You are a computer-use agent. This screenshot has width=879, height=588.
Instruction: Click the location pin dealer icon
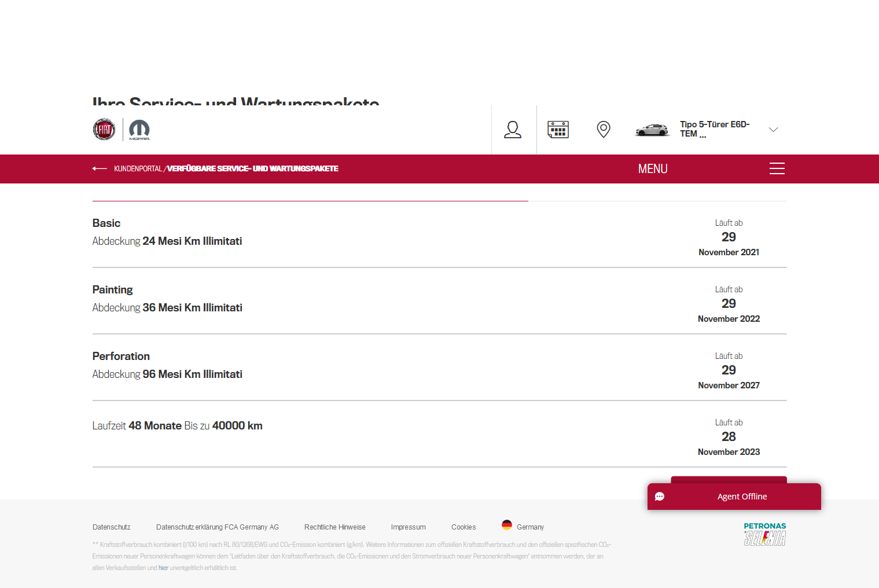pos(603,130)
